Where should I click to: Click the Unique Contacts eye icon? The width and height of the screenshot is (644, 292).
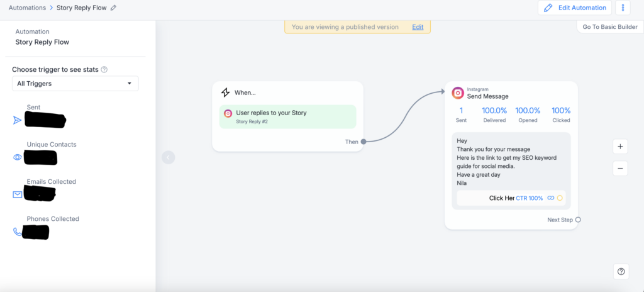click(x=17, y=157)
